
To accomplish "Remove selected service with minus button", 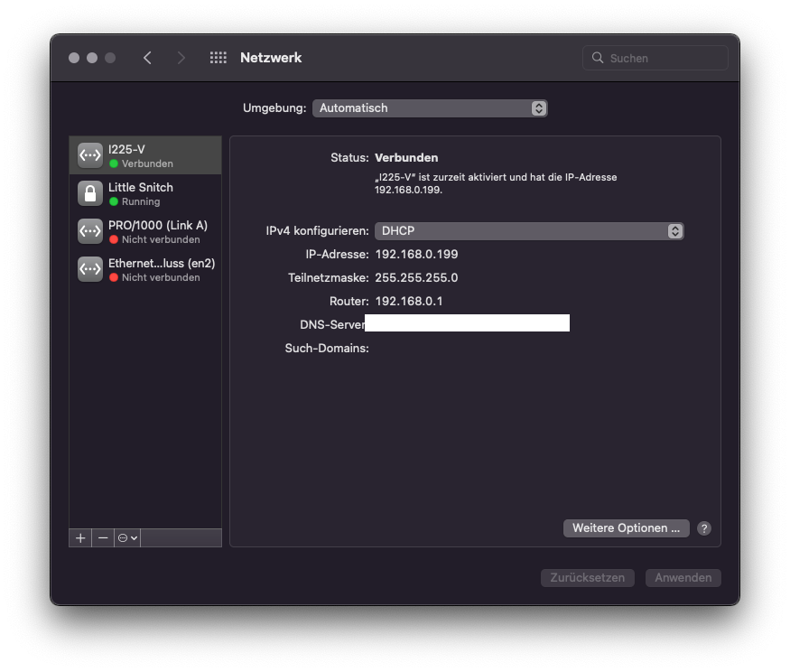I will coord(103,538).
